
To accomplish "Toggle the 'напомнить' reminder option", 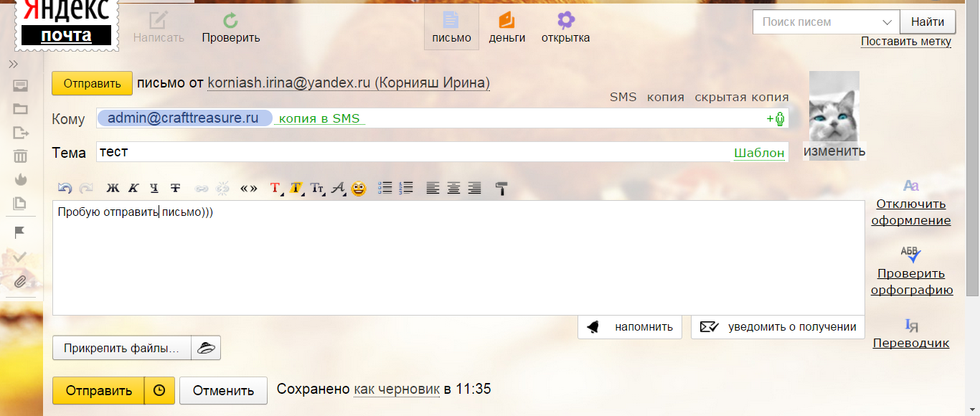I will click(x=630, y=327).
